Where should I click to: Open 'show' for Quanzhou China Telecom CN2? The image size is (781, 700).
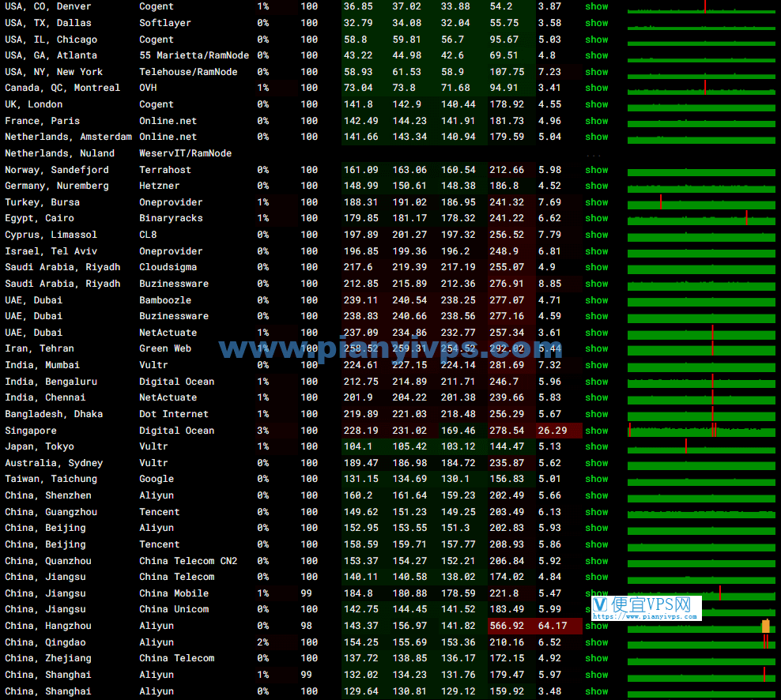pyautogui.click(x=596, y=561)
